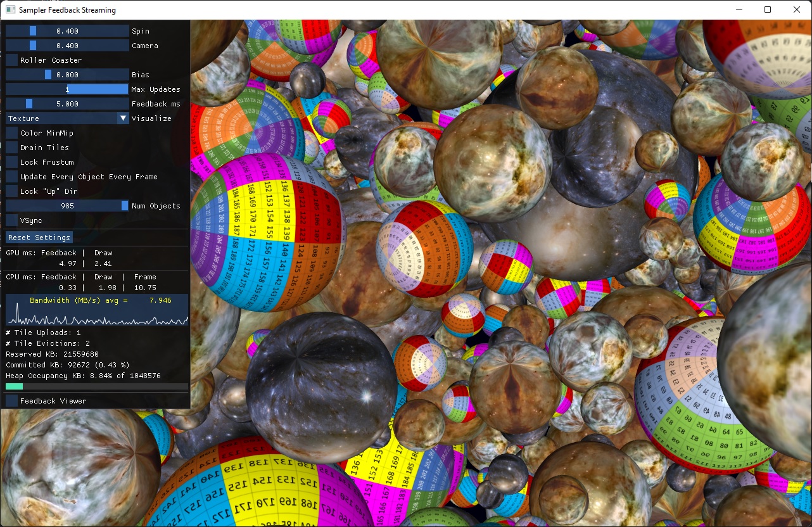
Task: Adjust the Camera slider
Action: coord(67,46)
